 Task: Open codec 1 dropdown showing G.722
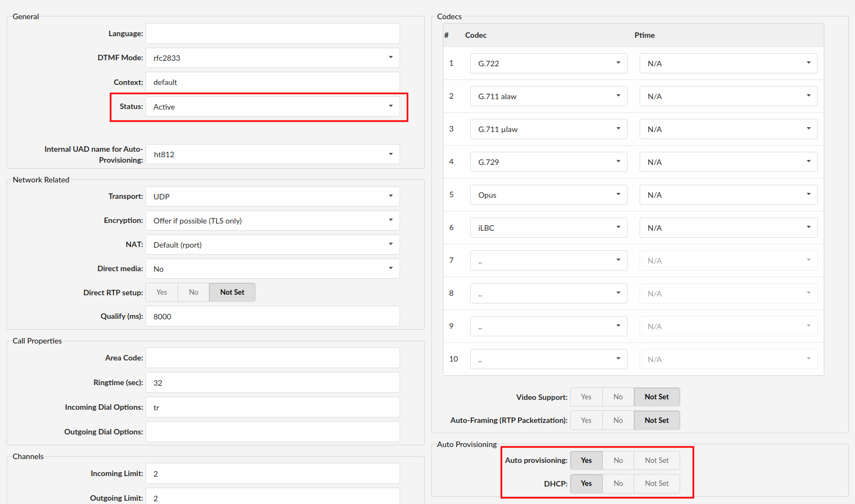coord(549,63)
